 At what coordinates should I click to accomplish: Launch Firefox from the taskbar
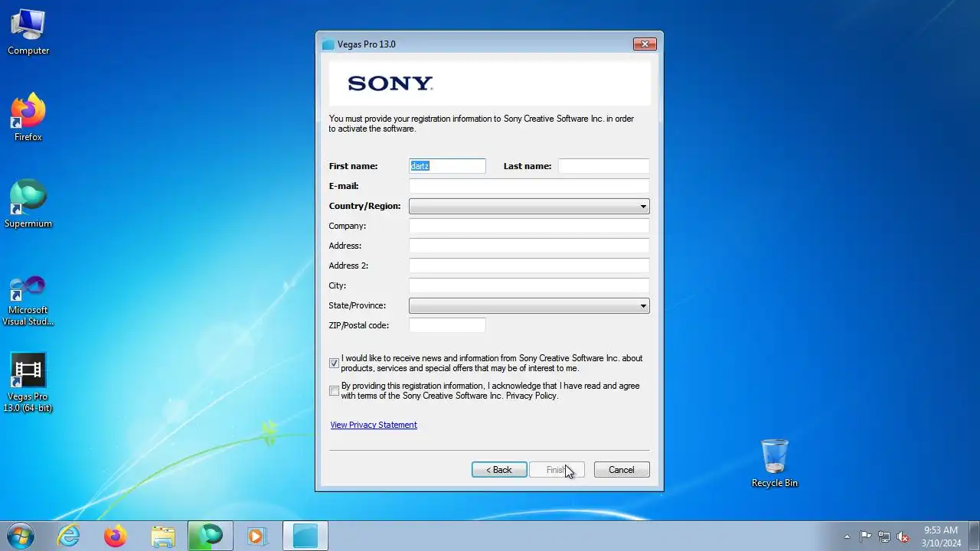[116, 536]
